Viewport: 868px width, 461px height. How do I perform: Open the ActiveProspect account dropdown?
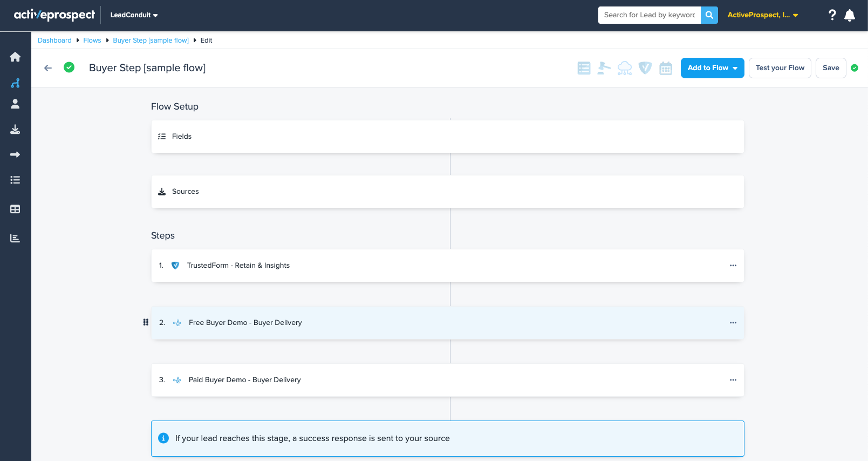click(763, 15)
